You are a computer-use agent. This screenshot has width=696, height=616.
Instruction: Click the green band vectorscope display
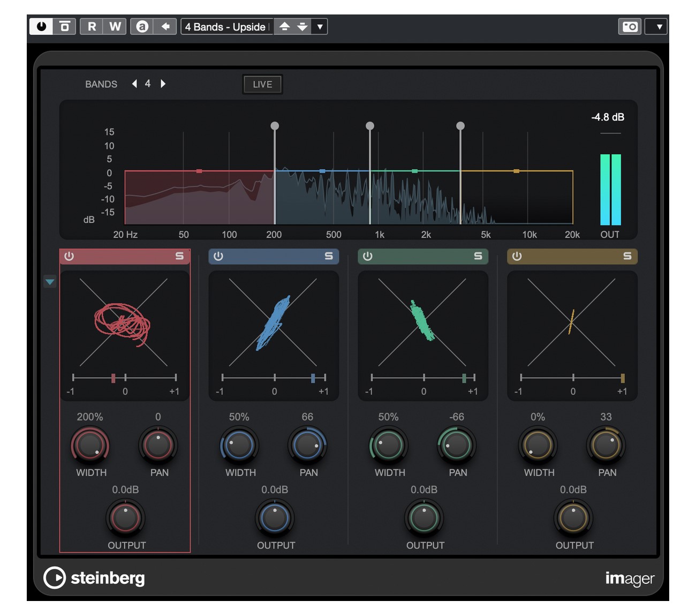pos(423,322)
